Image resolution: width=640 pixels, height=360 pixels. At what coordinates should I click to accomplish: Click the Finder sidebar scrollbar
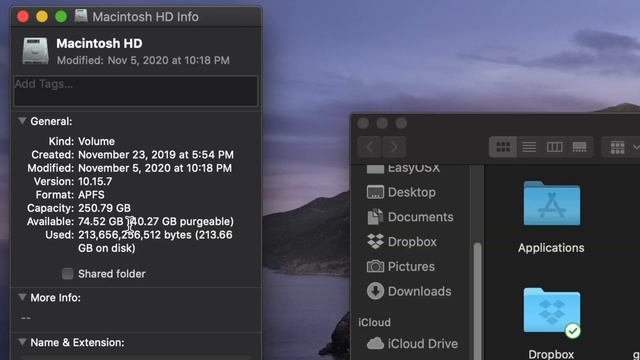point(477,301)
